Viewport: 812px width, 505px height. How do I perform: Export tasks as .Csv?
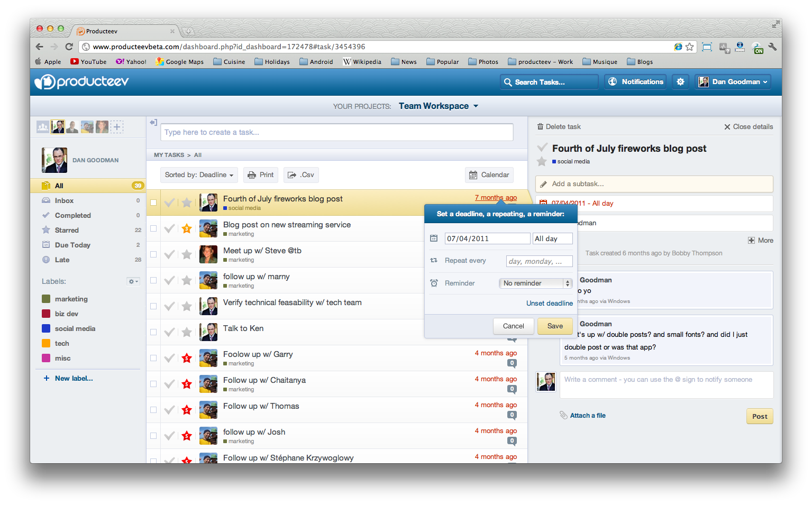301,175
